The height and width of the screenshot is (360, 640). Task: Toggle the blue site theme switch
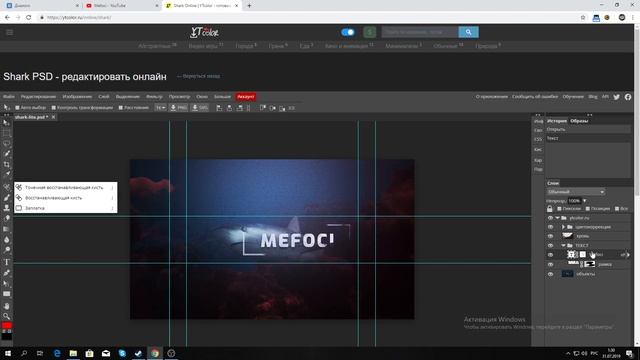[x=348, y=32]
